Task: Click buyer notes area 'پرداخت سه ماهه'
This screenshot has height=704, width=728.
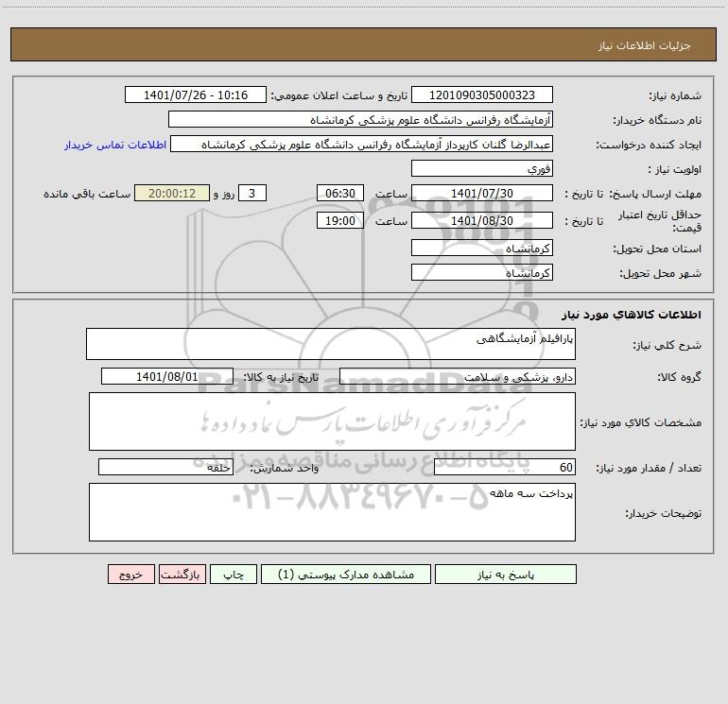Action: click(x=332, y=512)
